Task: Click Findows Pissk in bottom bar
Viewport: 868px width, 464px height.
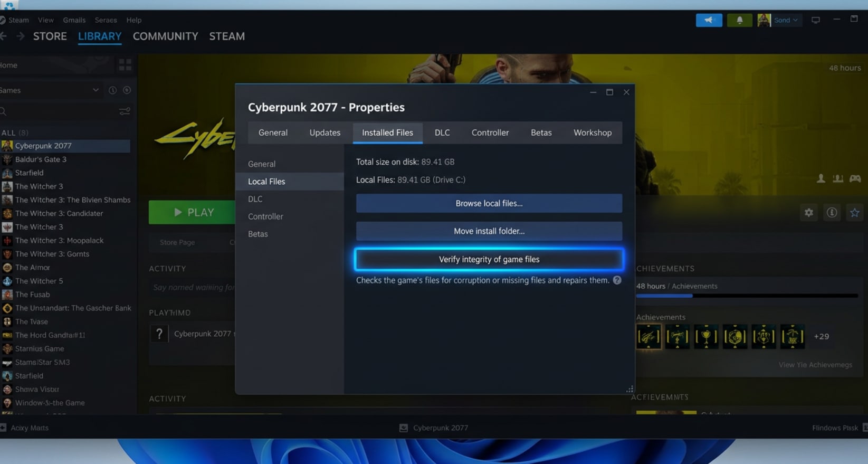Action: coord(835,428)
